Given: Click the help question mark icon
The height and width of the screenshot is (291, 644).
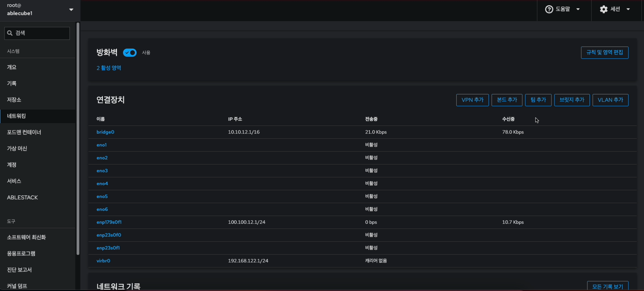Looking at the screenshot, I should coord(549,9).
